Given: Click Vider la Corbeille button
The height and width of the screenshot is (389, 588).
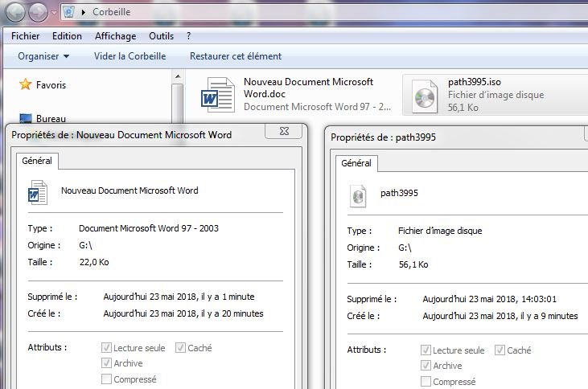Looking at the screenshot, I should click(x=130, y=56).
